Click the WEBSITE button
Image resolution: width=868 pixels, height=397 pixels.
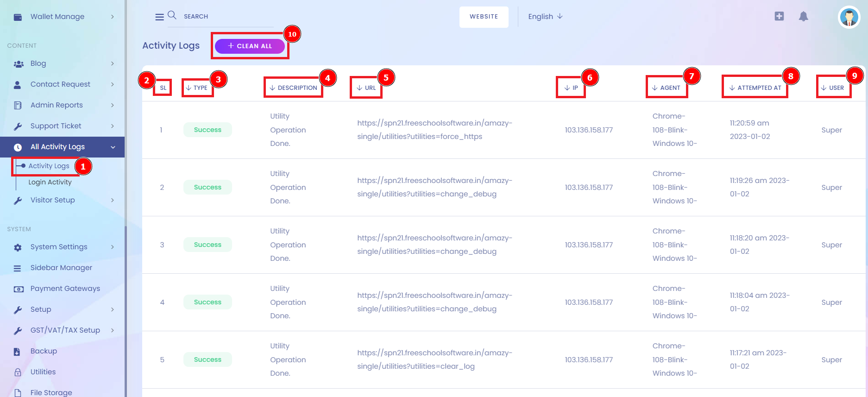tap(484, 17)
